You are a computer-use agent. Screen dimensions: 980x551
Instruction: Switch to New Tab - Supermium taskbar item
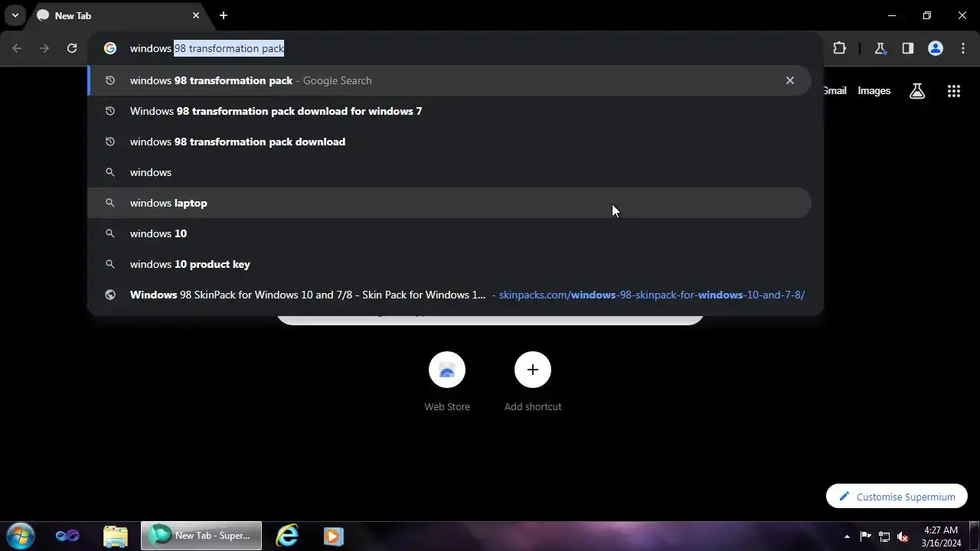coord(201,536)
